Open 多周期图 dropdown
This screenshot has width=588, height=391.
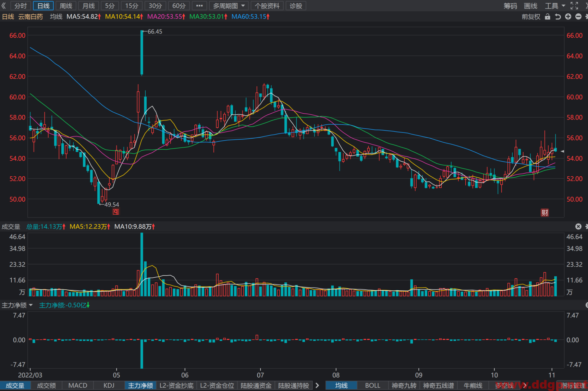[x=229, y=6]
